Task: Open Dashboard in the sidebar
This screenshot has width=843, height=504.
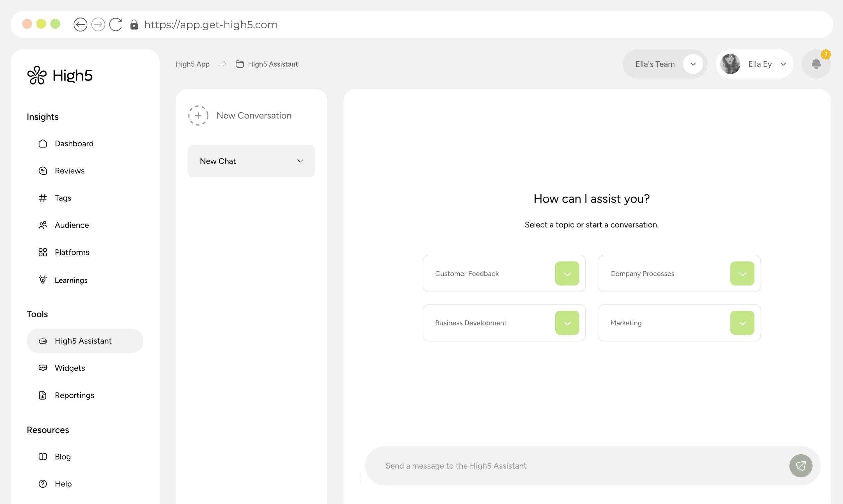Action: 74,143
